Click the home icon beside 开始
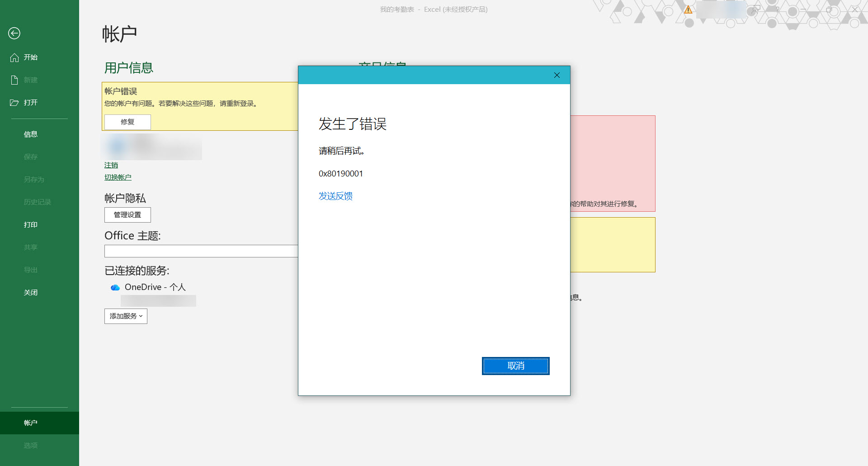The image size is (868, 466). (14, 57)
